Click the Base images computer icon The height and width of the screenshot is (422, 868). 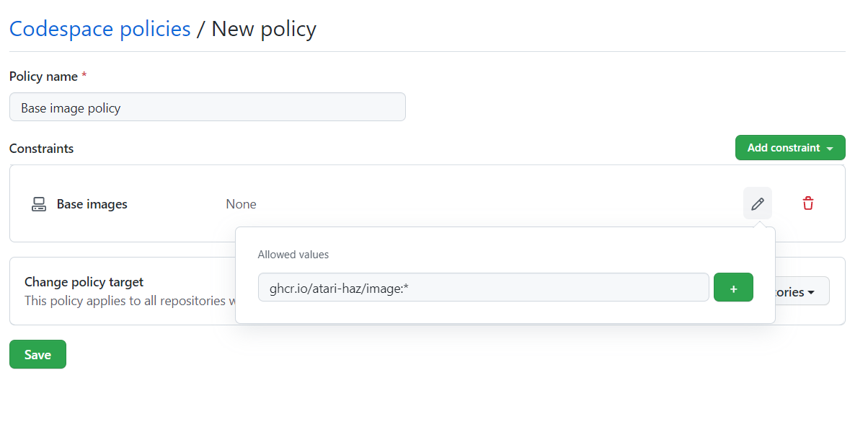pyautogui.click(x=38, y=203)
